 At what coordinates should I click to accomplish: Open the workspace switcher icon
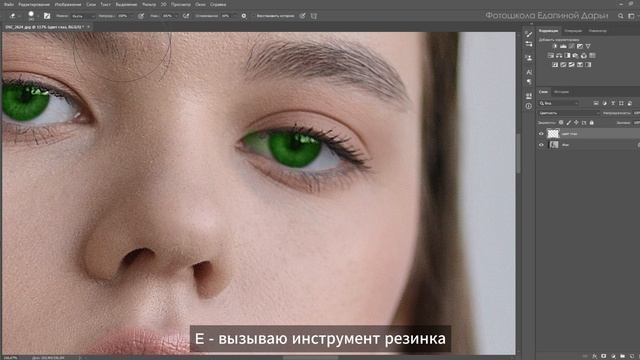pos(631,16)
